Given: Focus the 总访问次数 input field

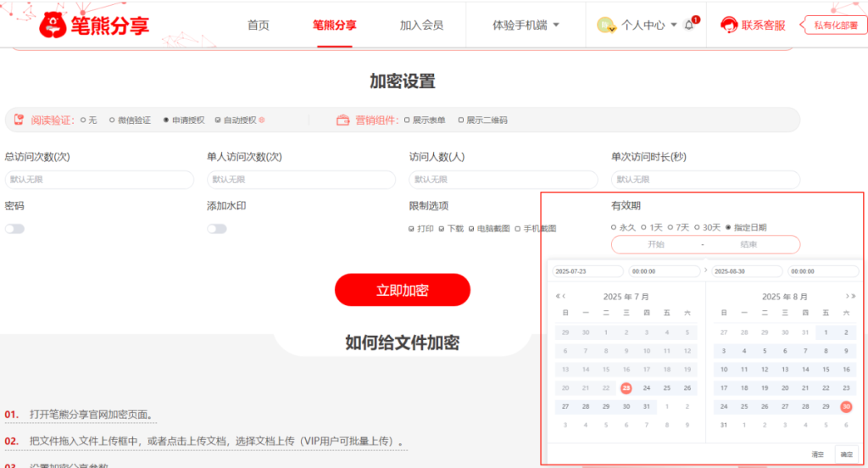Looking at the screenshot, I should (100, 180).
